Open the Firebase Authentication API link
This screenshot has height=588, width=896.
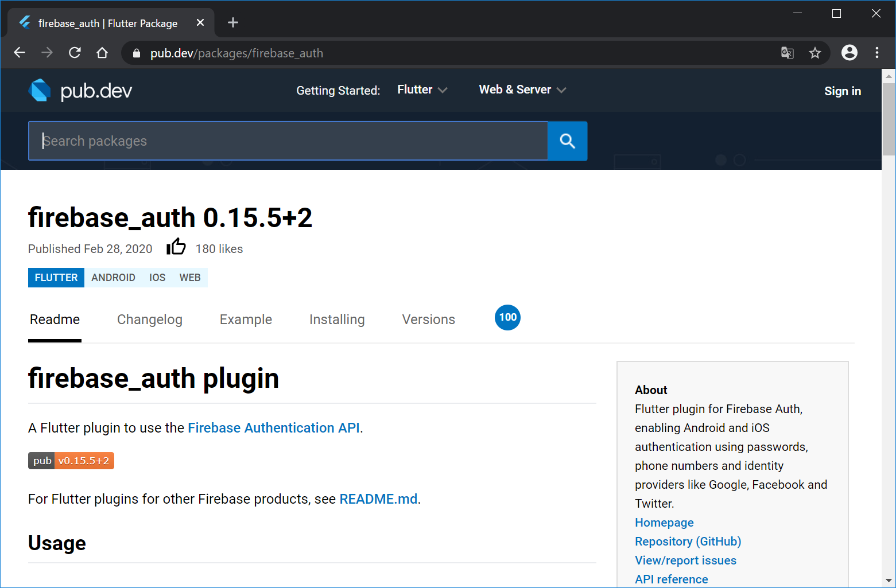click(x=274, y=428)
